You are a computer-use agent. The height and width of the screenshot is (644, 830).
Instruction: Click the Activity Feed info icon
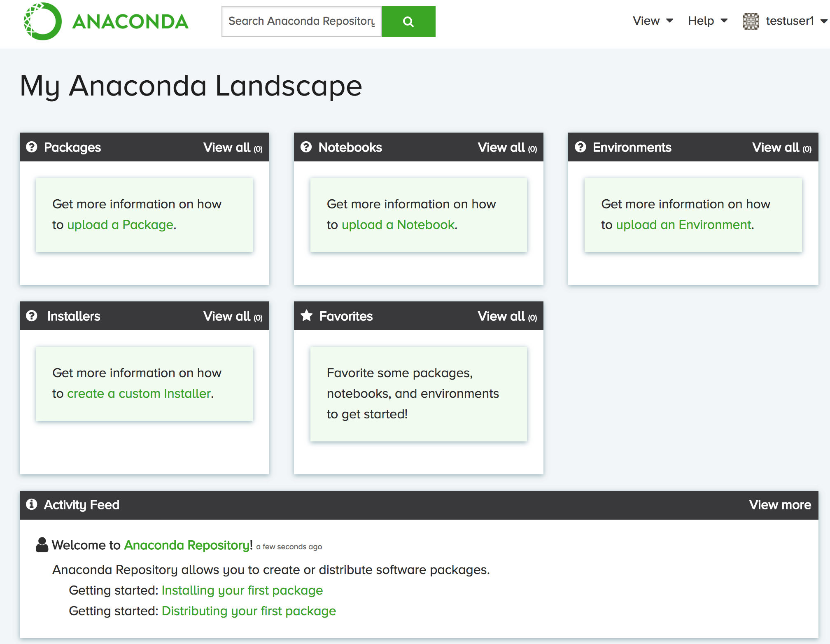(32, 504)
